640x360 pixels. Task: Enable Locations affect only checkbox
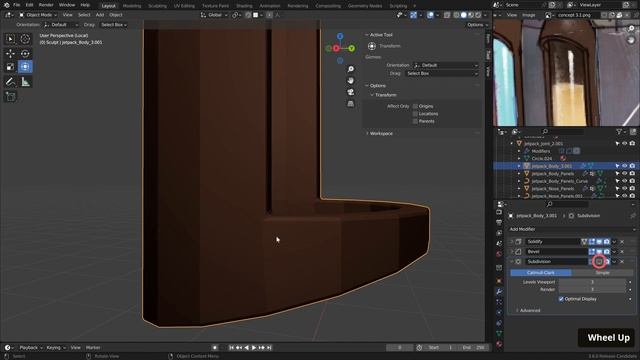[415, 114]
